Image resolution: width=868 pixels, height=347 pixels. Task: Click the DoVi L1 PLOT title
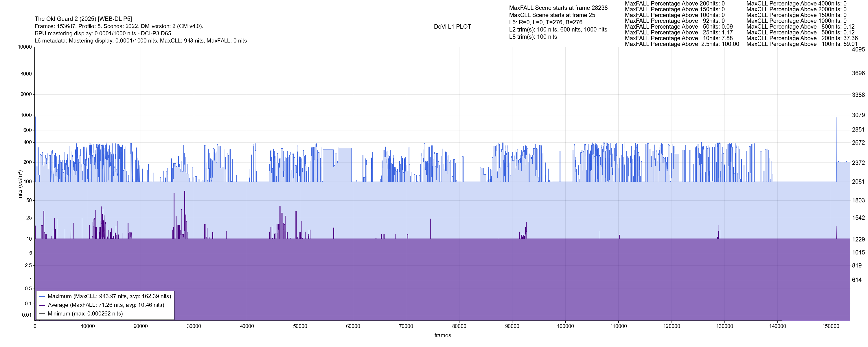[x=452, y=27]
